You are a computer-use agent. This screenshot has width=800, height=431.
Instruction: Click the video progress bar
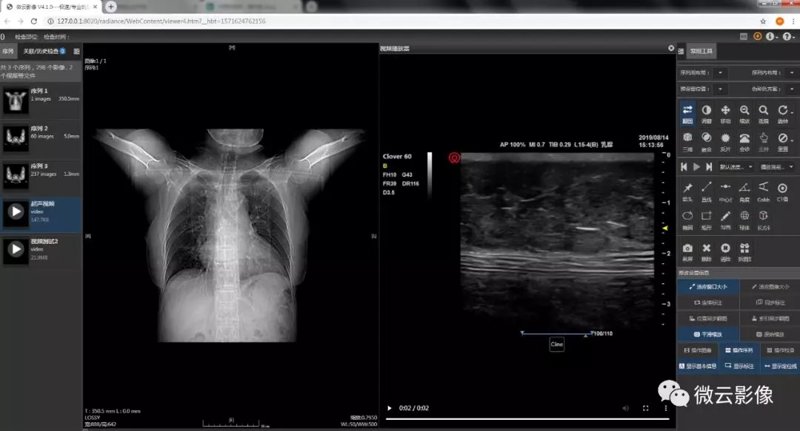[527, 419]
